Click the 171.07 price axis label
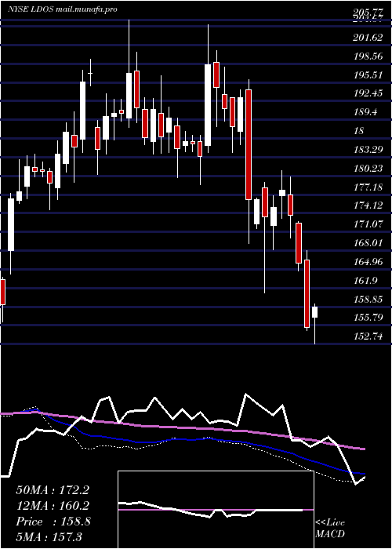Viewport: 392px width, 549px height. [368, 224]
